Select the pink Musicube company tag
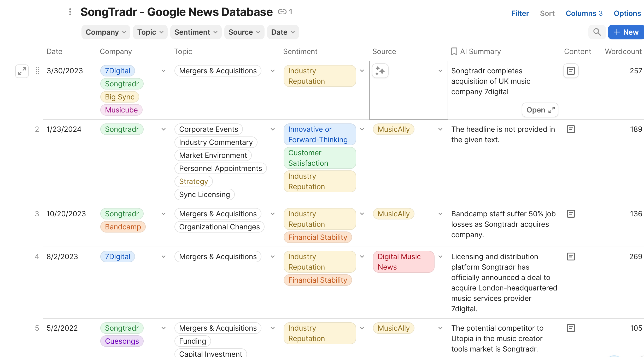Viewport: 644px width, 357px height. tap(121, 110)
